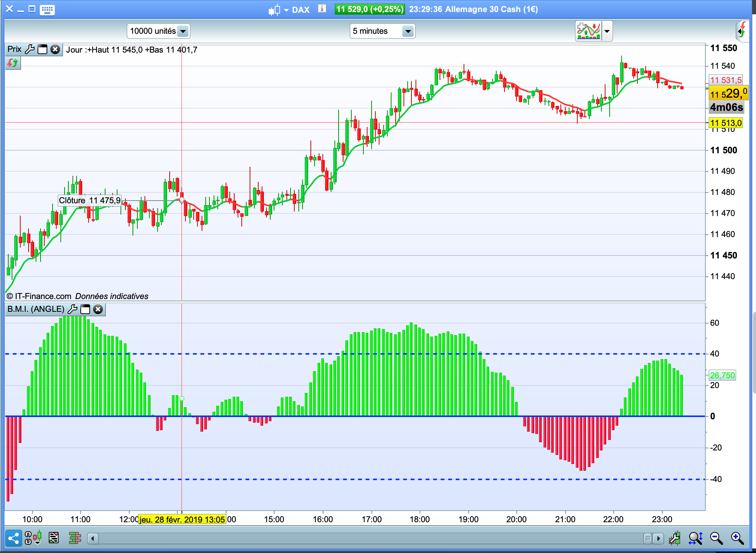Toggle the Prix panel window icon
Screen dimensions: 756x553
pyautogui.click(x=42, y=49)
